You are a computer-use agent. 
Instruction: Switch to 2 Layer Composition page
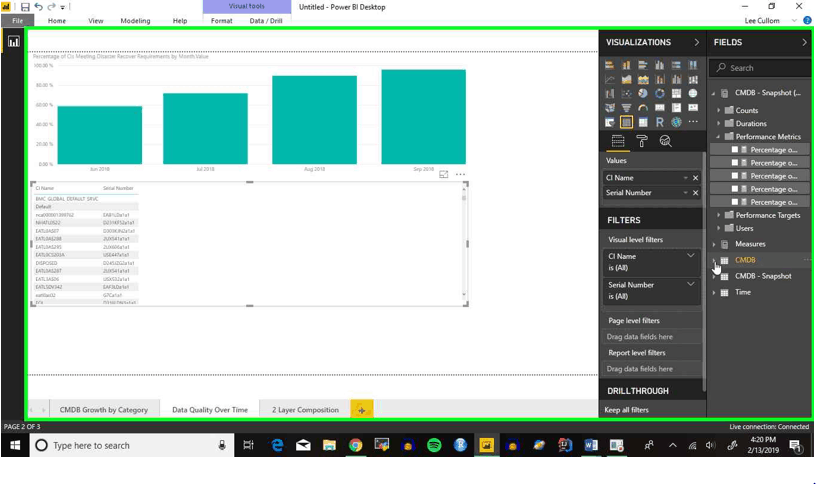pos(305,410)
